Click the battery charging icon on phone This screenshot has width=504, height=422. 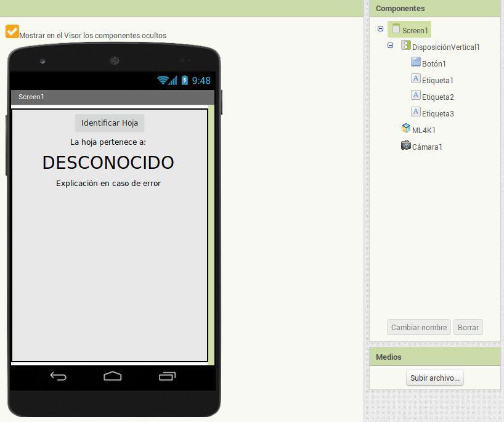click(184, 80)
